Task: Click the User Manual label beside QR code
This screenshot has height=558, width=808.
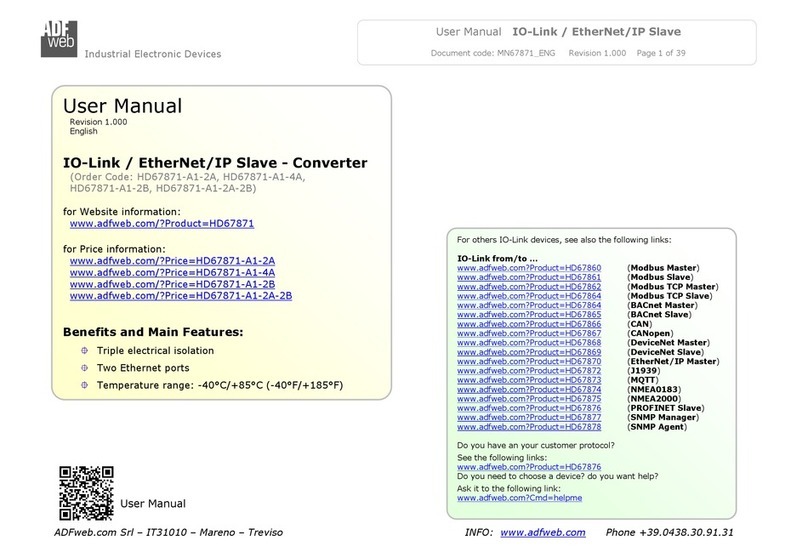Action: (153, 503)
